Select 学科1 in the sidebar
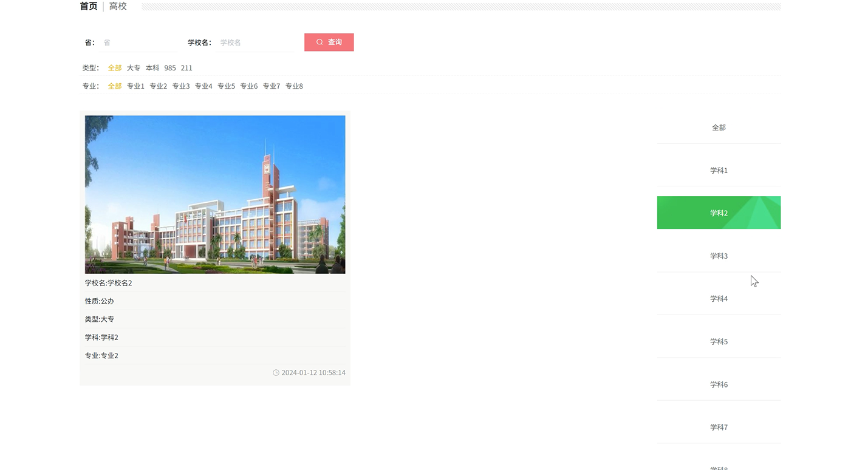The width and height of the screenshot is (868, 470). (719, 171)
